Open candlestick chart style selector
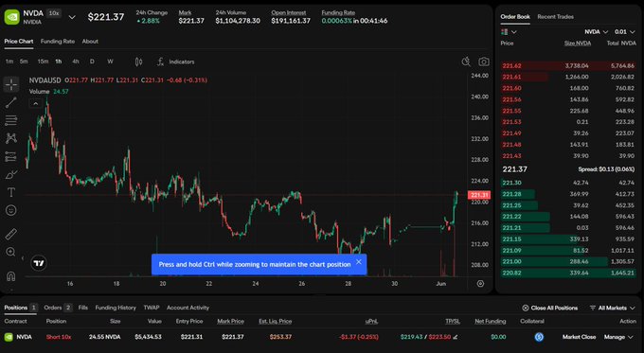The image size is (644, 353). pyautogui.click(x=139, y=62)
